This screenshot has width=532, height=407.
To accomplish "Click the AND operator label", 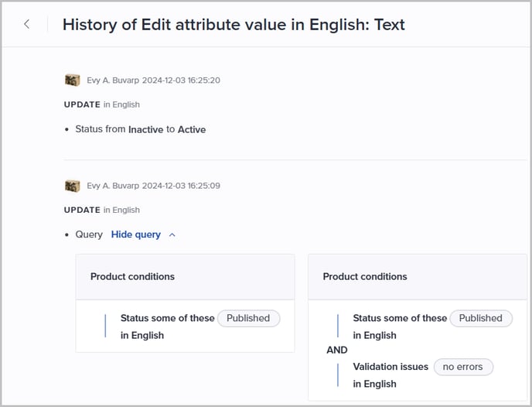I will 336,350.
